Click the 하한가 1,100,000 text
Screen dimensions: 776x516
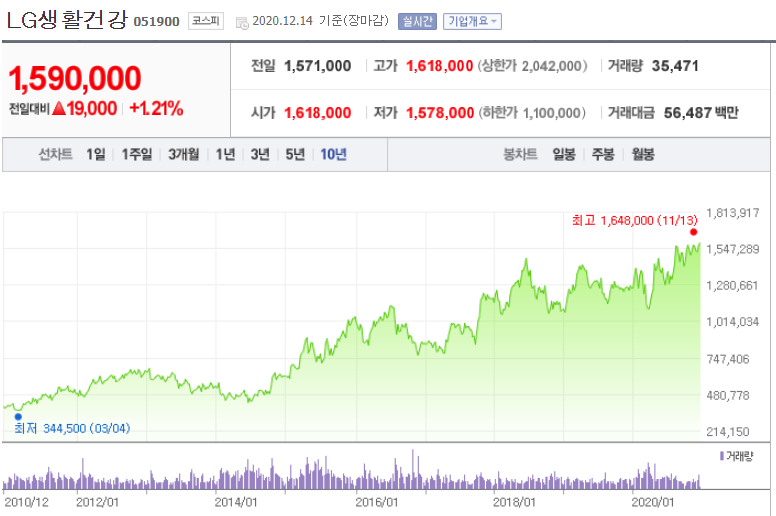532,113
